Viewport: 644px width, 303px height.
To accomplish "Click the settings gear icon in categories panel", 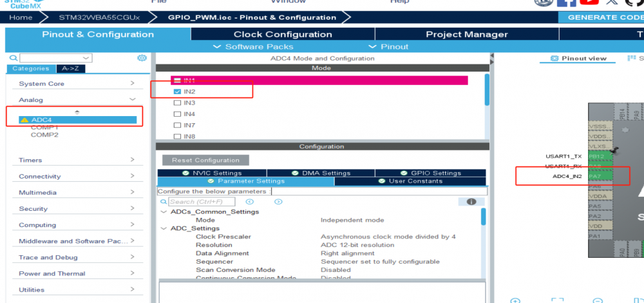I will click(x=142, y=58).
